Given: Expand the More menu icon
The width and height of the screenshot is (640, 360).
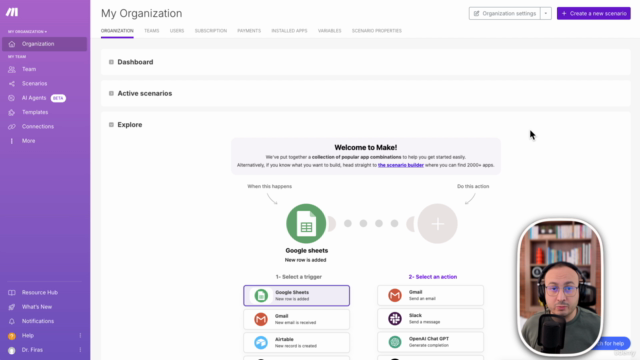Looking at the screenshot, I should pyautogui.click(x=12, y=141).
